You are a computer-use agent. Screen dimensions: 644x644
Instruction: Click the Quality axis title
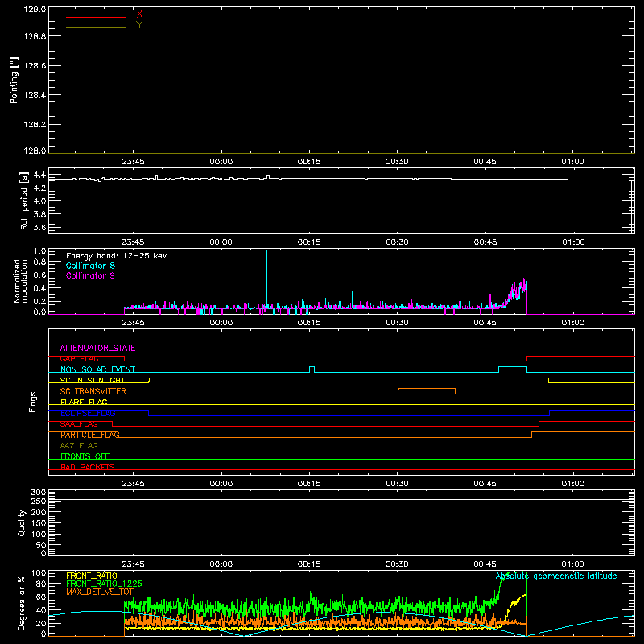[x=22, y=522]
